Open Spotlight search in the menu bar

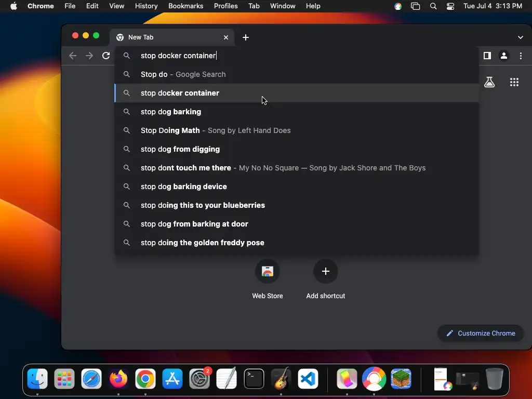tap(433, 6)
